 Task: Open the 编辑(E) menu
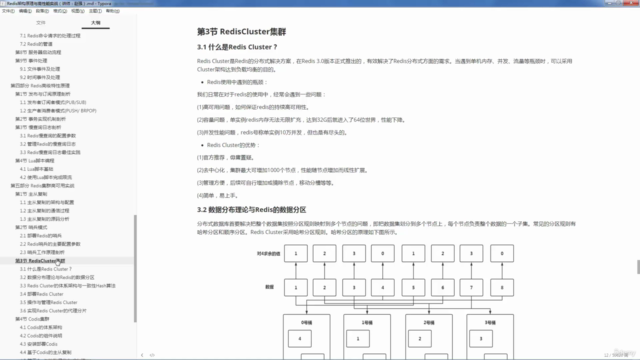(25, 11)
